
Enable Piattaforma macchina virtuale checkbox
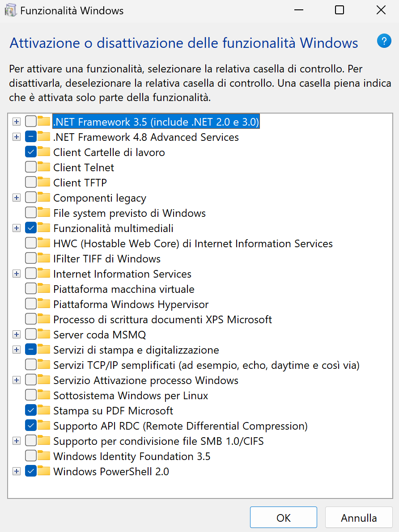click(31, 289)
